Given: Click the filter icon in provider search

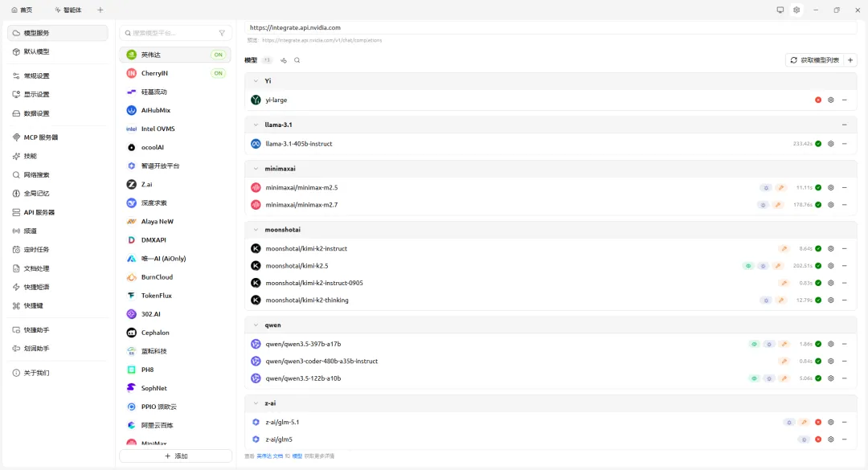Looking at the screenshot, I should point(222,33).
